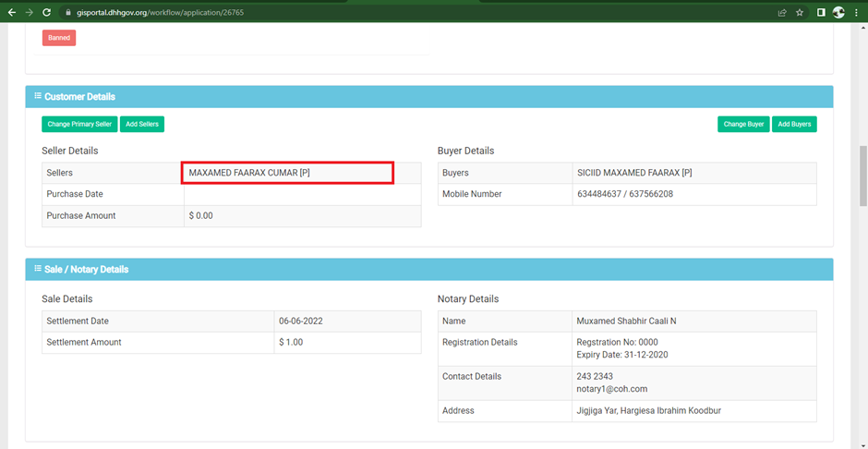Click the Add Sellers button

click(x=141, y=124)
